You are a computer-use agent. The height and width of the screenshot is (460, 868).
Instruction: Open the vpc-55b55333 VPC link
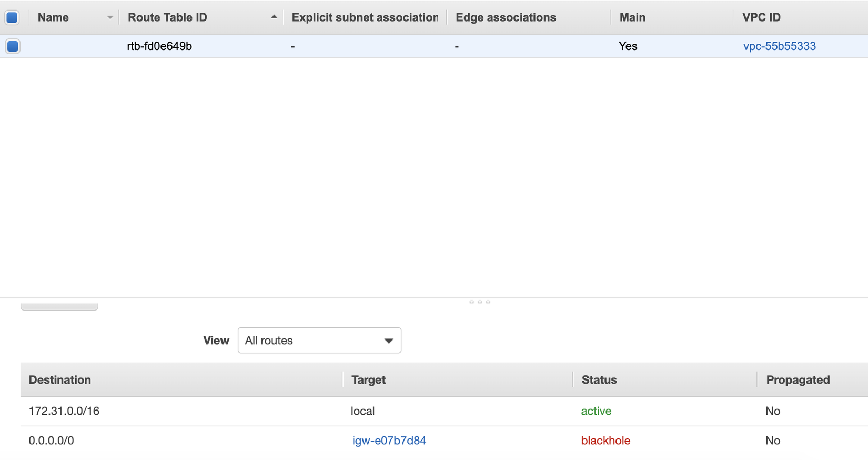tap(779, 46)
